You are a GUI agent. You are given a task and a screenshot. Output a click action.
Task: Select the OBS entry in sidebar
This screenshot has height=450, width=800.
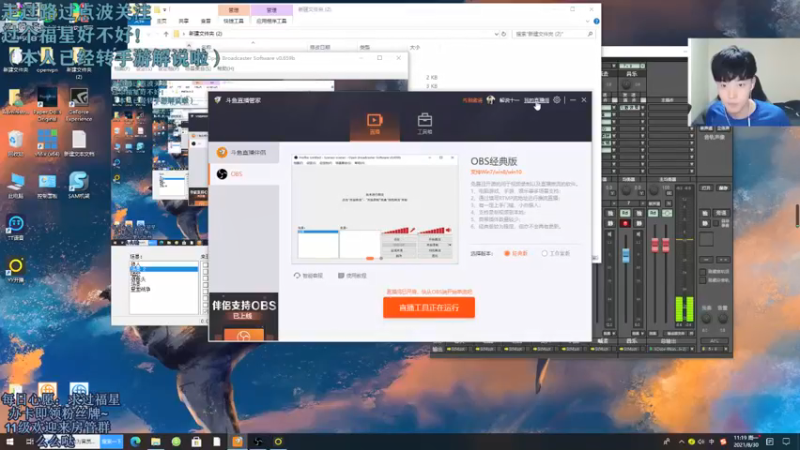click(x=244, y=174)
